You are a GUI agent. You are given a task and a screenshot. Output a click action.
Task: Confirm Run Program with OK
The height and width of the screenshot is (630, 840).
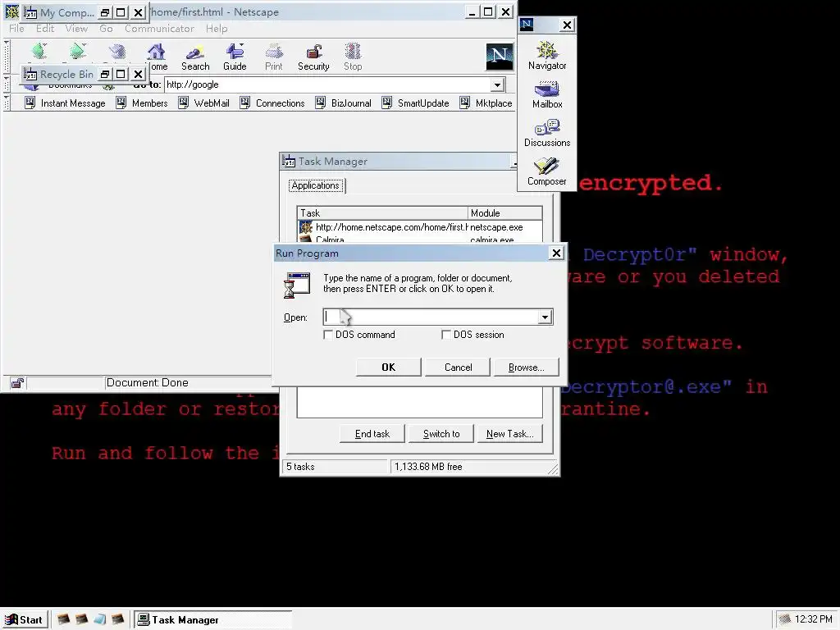tap(388, 367)
